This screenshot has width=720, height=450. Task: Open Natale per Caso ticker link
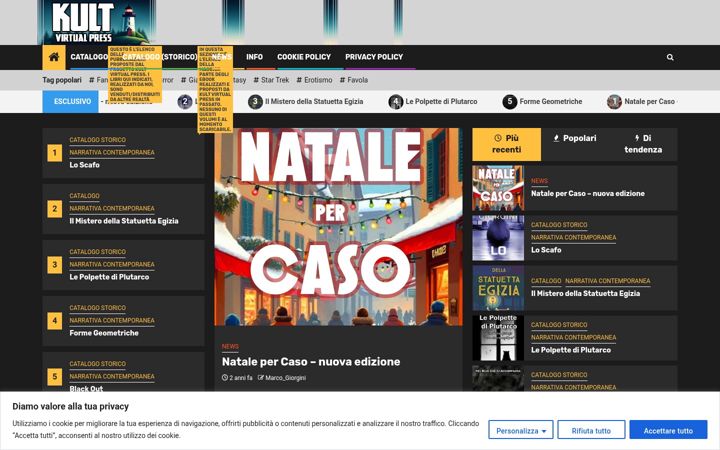tap(649, 101)
